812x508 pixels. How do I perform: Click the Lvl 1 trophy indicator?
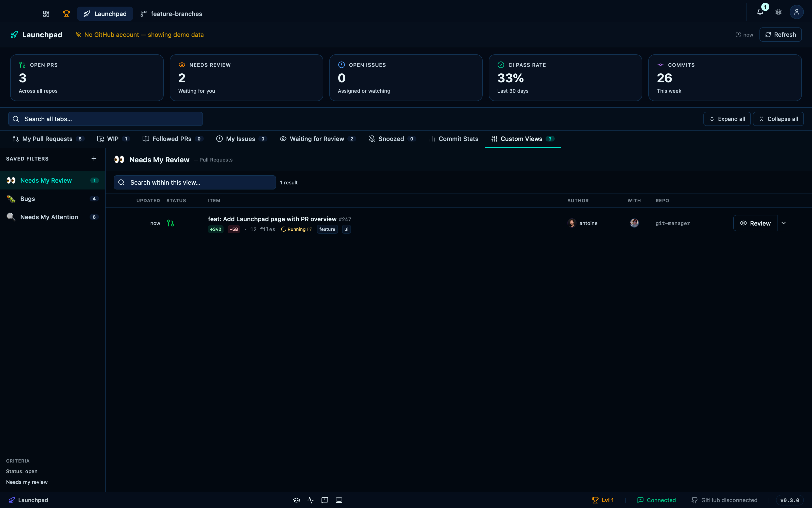click(x=603, y=500)
